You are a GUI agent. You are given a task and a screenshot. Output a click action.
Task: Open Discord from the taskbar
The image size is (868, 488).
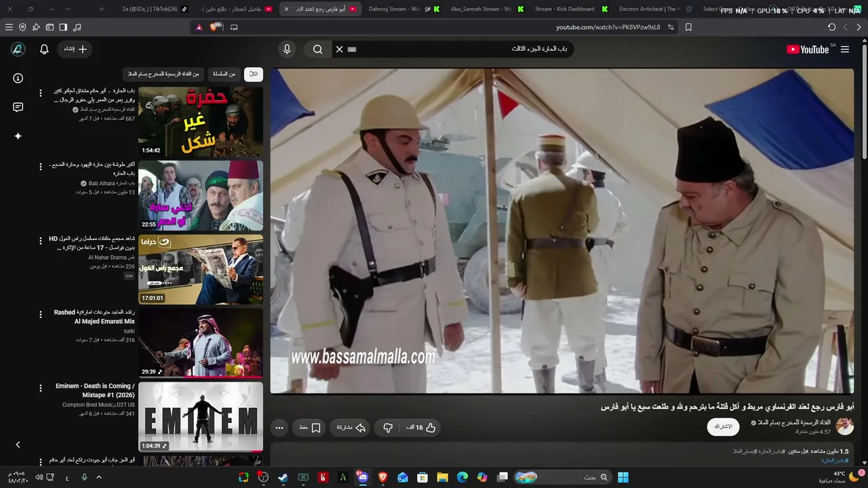[363, 477]
